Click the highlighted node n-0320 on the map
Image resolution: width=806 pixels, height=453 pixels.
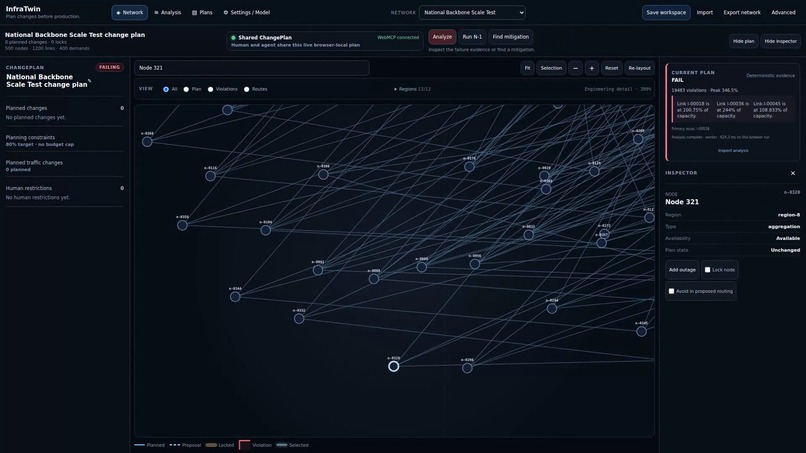coord(393,366)
